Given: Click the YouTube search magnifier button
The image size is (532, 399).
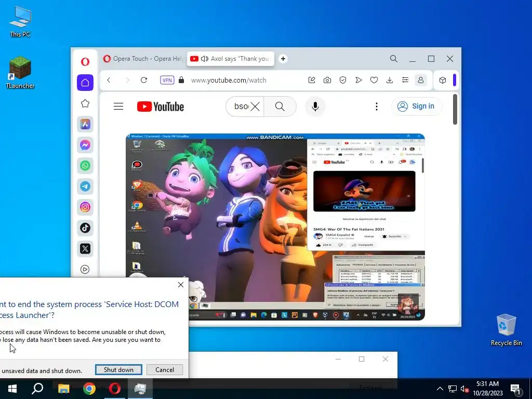Looking at the screenshot, I should pos(280,107).
